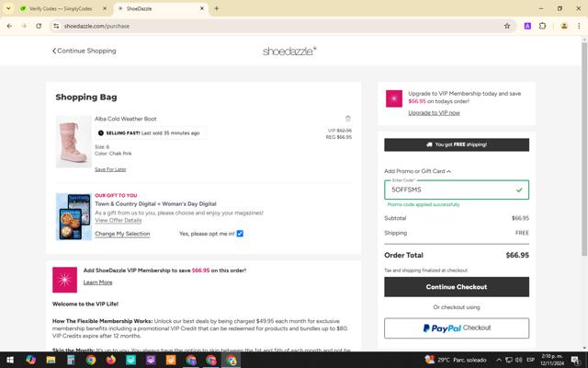The height and width of the screenshot is (368, 588).
Task: Click the ShoeDazzle logo
Action: pyautogui.click(x=289, y=51)
